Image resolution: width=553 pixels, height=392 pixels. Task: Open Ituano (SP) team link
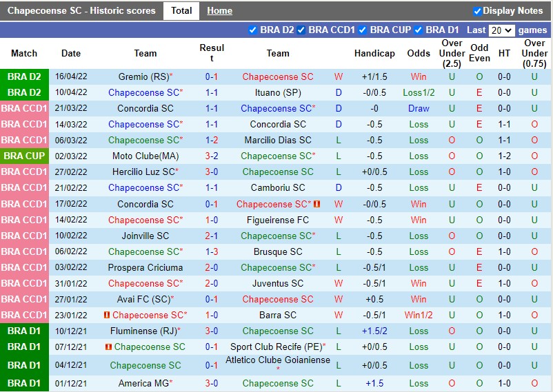[278, 93]
